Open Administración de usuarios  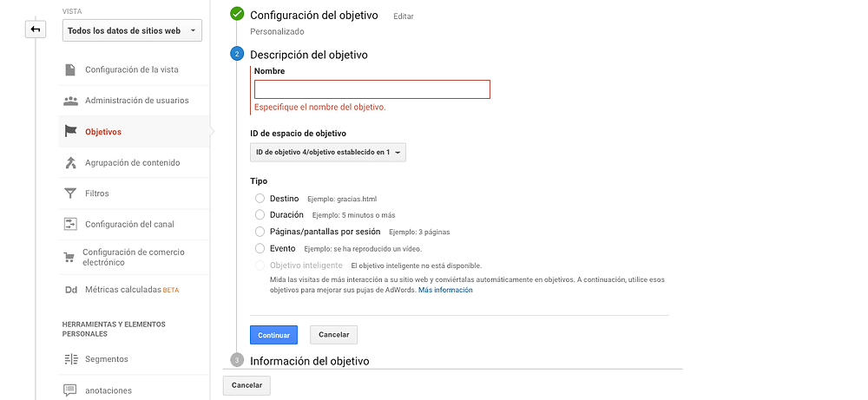[137, 101]
